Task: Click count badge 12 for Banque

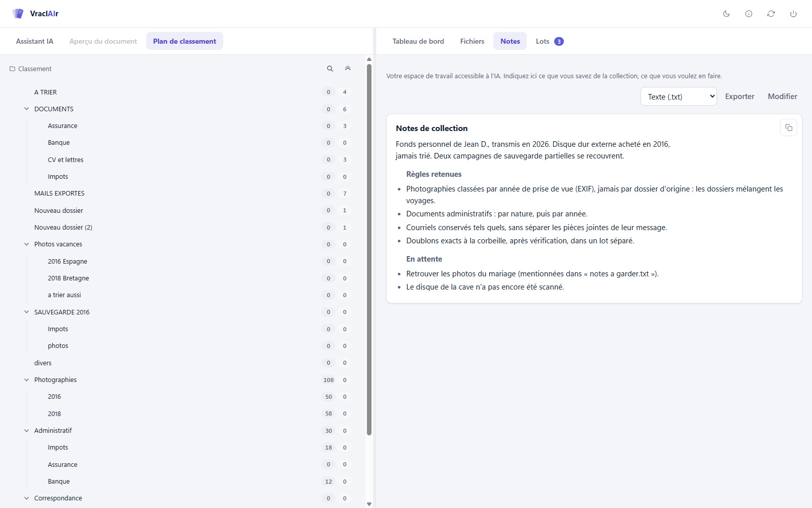Action: 328,482
